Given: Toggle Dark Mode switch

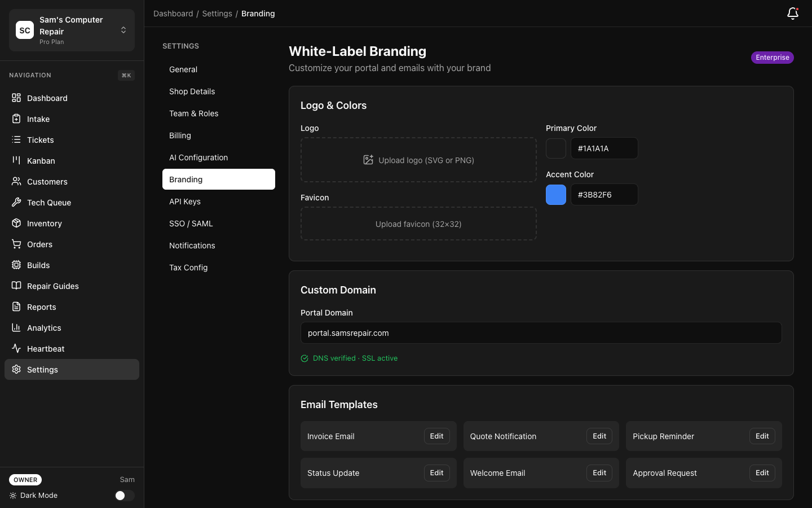Looking at the screenshot, I should pos(123,495).
